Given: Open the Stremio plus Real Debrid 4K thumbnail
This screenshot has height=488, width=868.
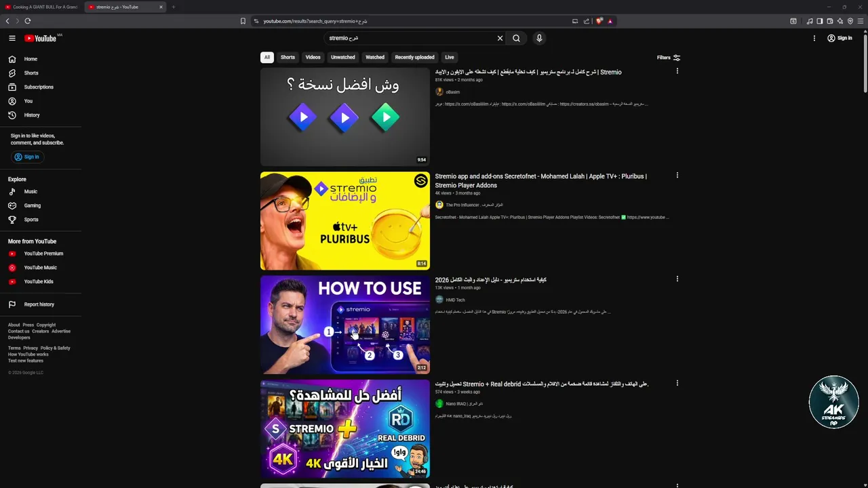Looking at the screenshot, I should pyautogui.click(x=345, y=429).
